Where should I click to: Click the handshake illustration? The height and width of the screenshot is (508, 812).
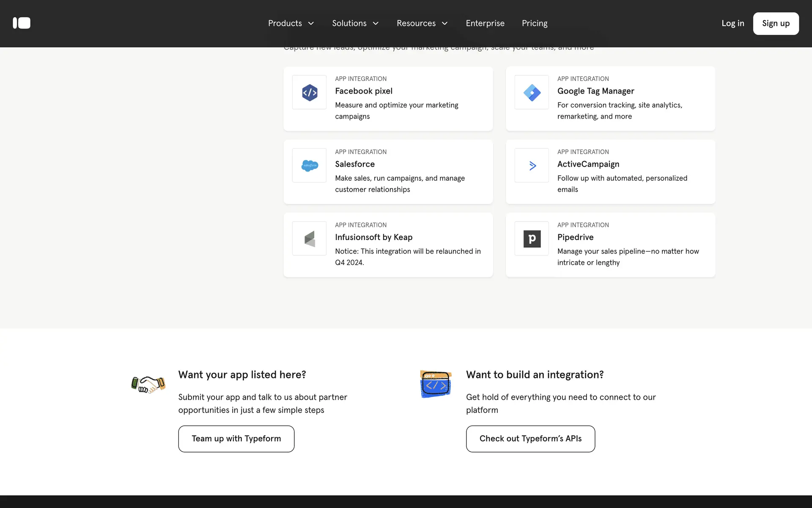click(x=148, y=384)
